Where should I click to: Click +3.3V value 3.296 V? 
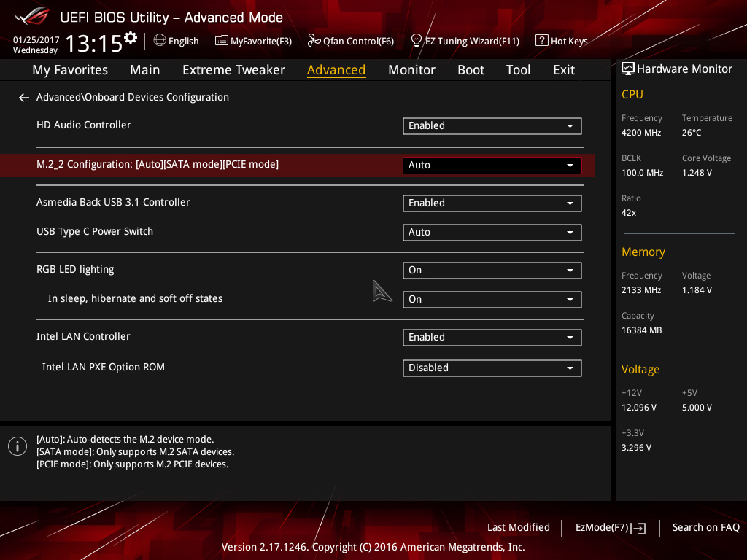[x=636, y=448]
